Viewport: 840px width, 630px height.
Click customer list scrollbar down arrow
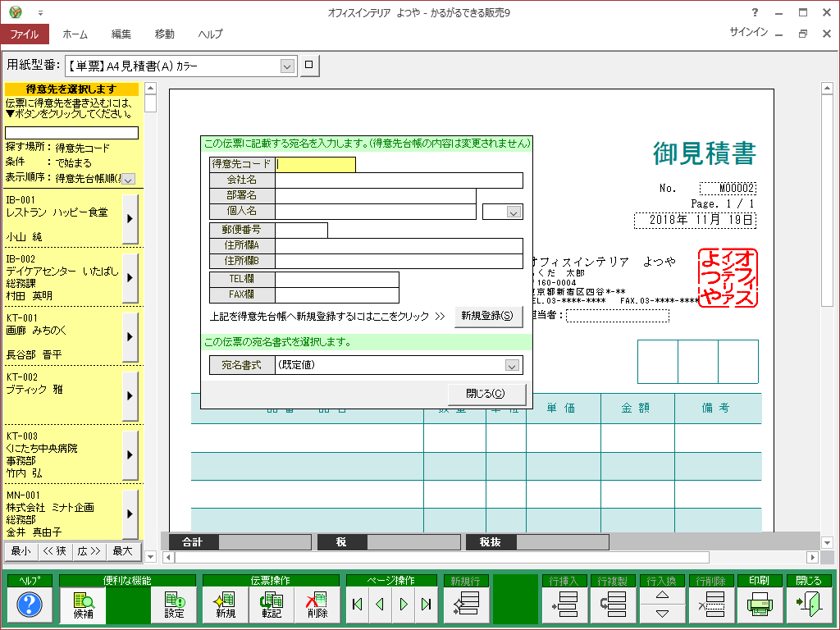151,557
